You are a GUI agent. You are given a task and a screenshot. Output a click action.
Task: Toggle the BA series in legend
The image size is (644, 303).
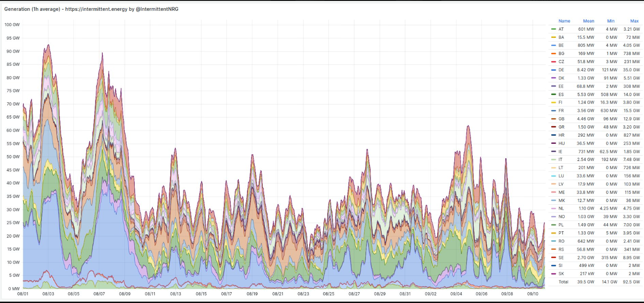coord(561,37)
